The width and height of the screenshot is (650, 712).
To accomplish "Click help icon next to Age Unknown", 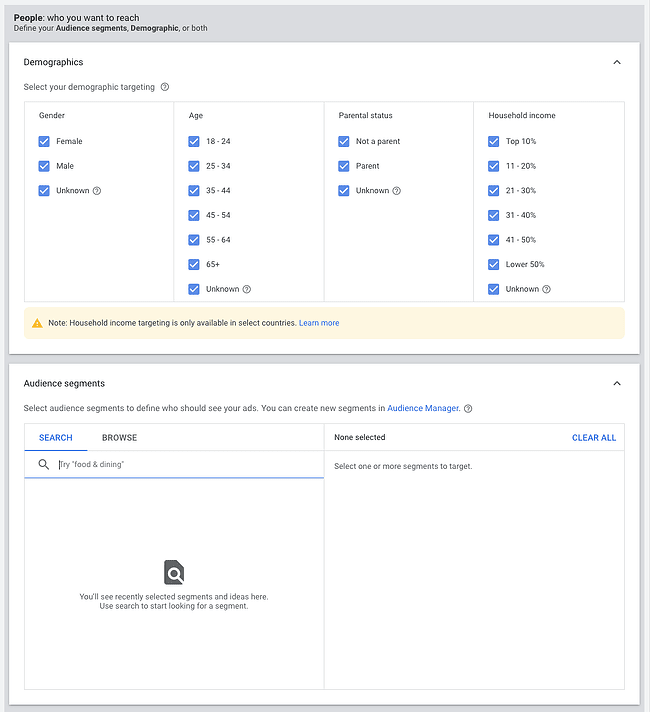I will coord(247,289).
